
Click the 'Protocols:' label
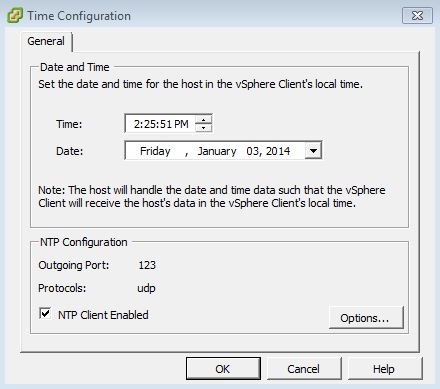62,288
